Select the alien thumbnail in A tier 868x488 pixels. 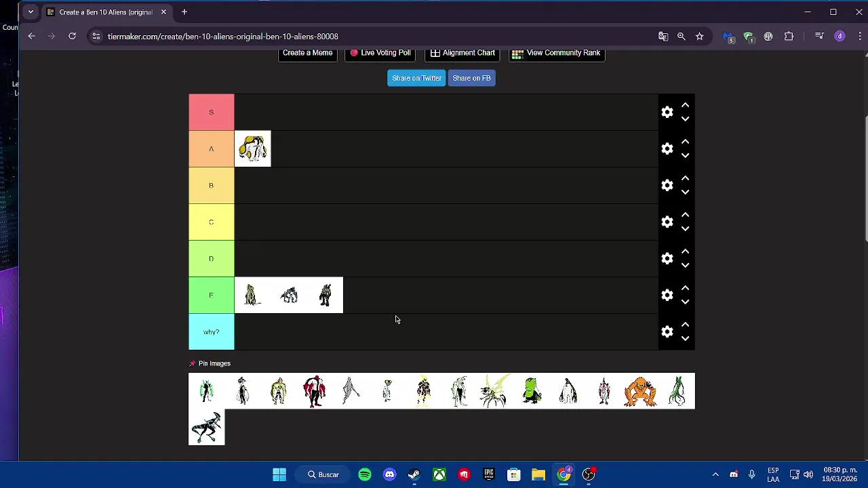(252, 148)
